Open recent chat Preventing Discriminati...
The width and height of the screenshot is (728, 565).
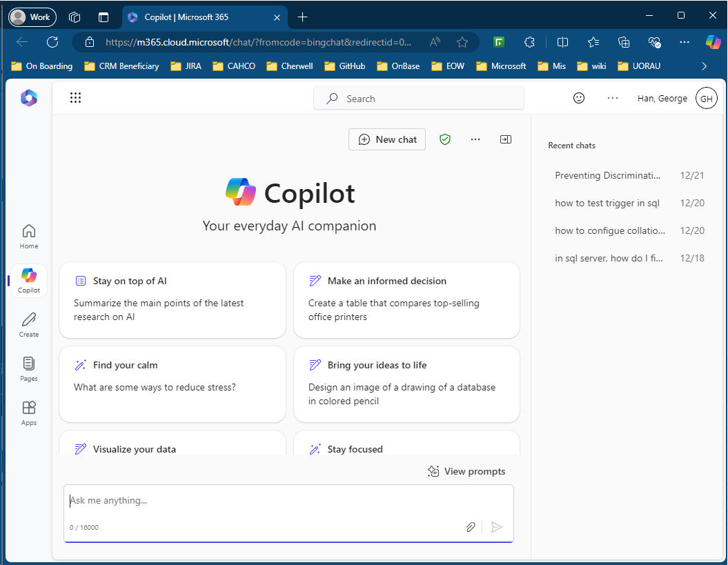point(629,175)
